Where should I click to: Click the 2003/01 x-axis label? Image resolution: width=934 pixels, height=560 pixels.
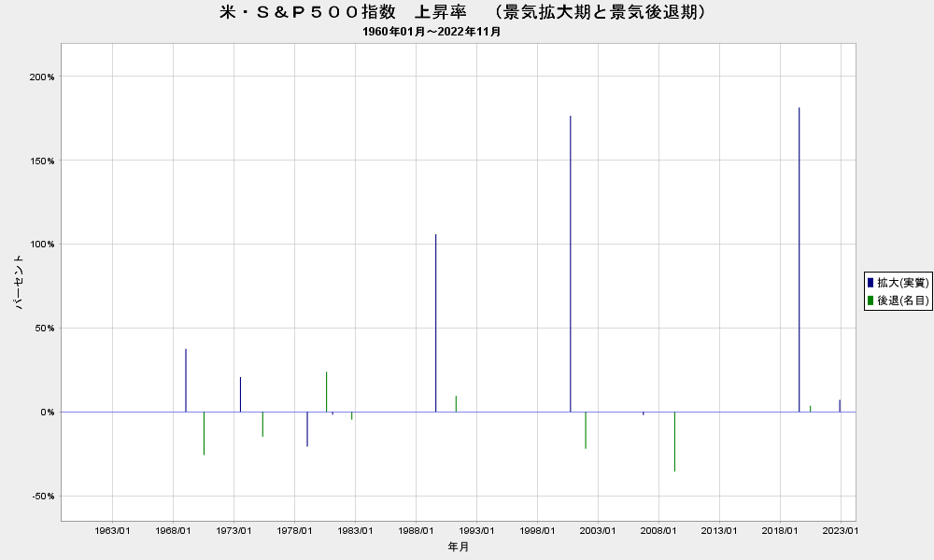click(598, 530)
